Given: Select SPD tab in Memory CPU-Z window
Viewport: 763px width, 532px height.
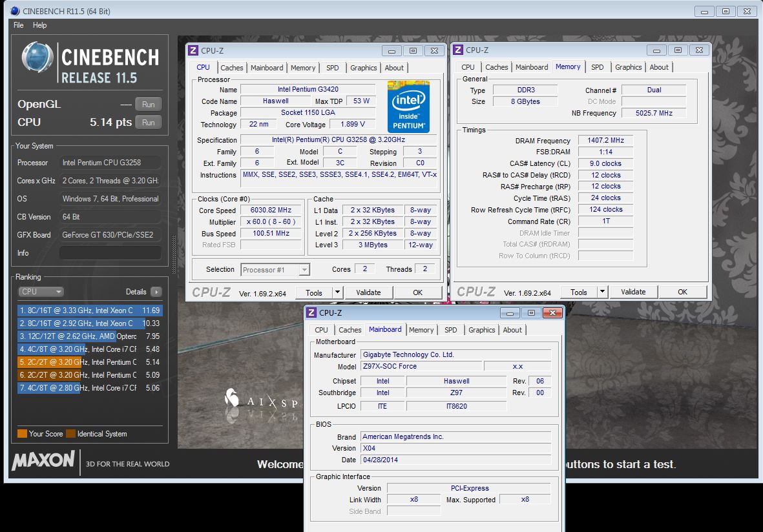Looking at the screenshot, I should (598, 68).
